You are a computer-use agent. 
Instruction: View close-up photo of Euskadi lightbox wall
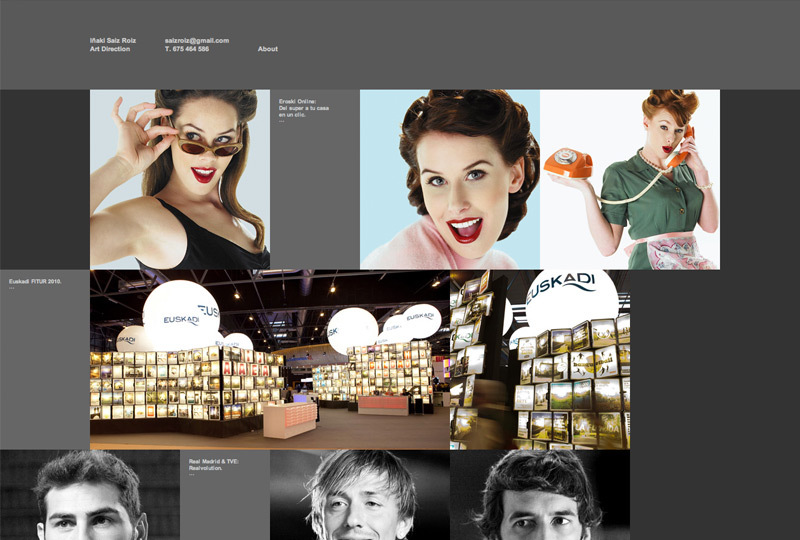click(540, 360)
